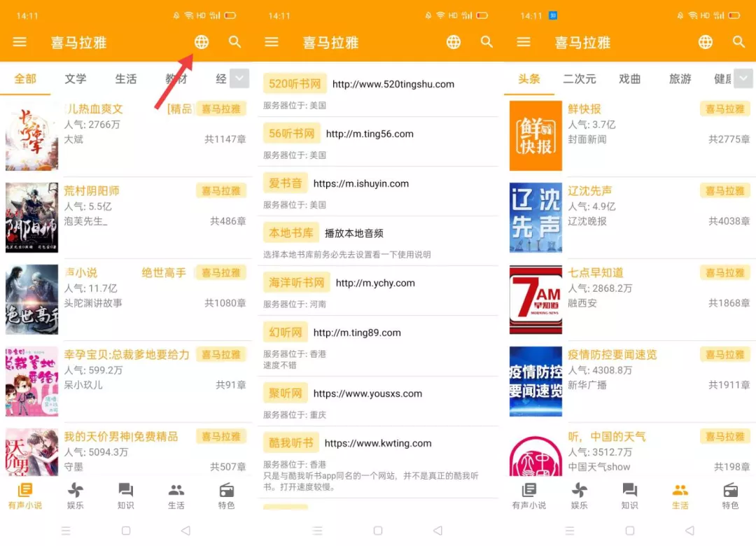Screen dimensions: 756x546
Task: Open hamburger menu in left screen
Action: click(x=20, y=42)
